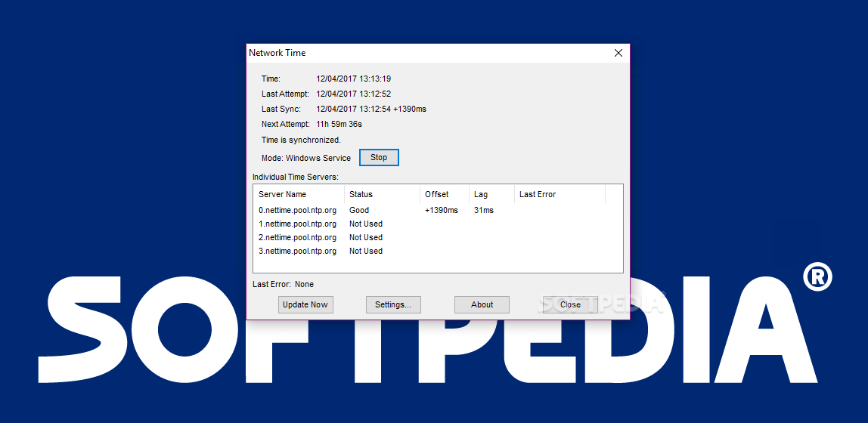Click the Last Error column header
Screen dimensions: 868x423
pyautogui.click(x=560, y=195)
